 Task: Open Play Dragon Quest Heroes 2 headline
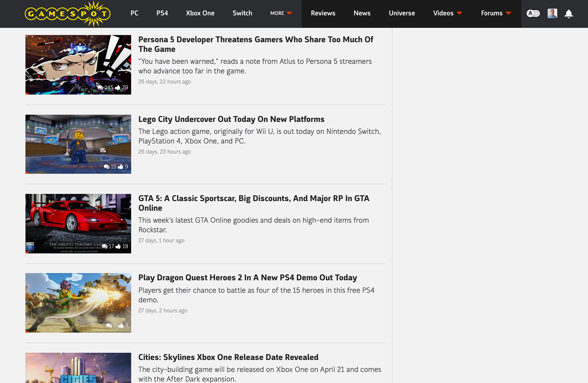tap(248, 278)
